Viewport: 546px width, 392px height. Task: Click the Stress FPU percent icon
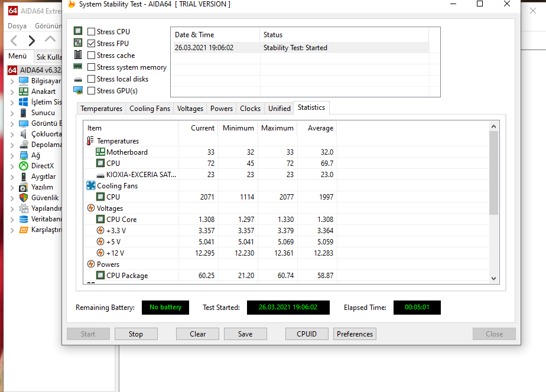78,43
